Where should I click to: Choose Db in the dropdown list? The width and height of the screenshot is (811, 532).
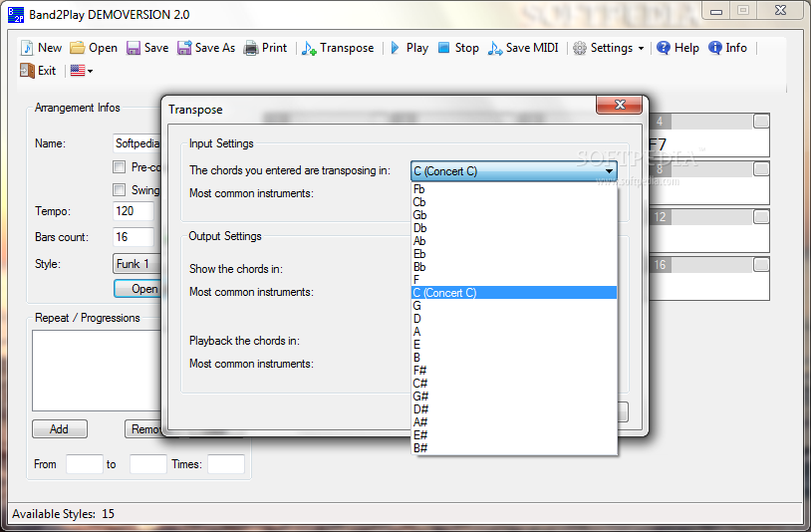(x=514, y=228)
